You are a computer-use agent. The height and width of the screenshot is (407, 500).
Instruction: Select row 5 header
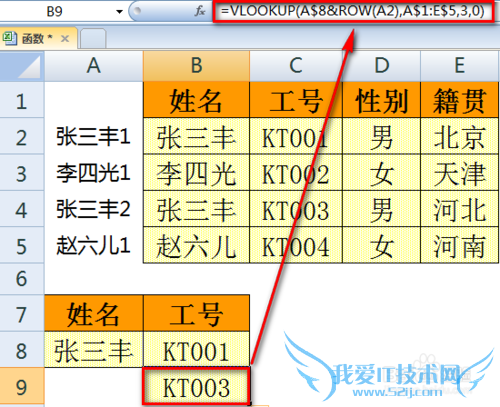pos(22,245)
